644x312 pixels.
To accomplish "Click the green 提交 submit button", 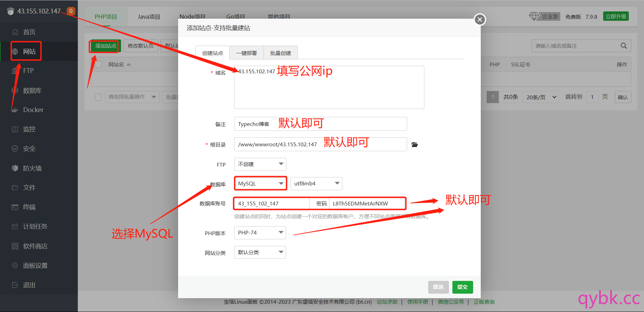I will (462, 287).
